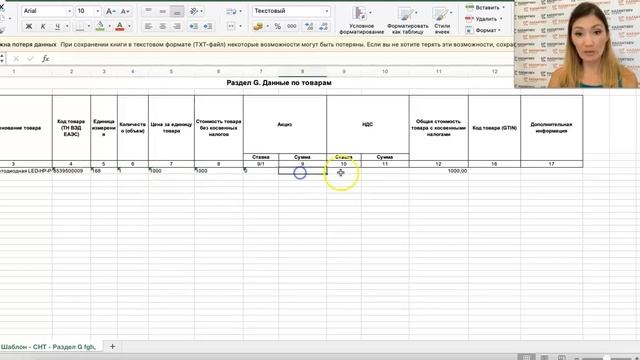
Task: Increase cell indent
Action: point(208,27)
